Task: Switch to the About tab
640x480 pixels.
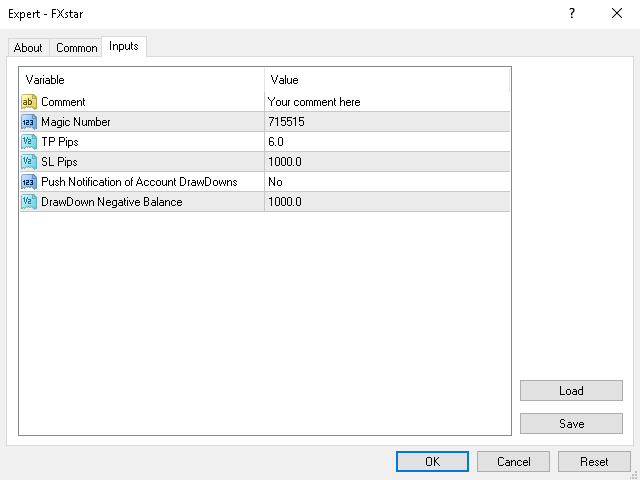Action: [x=28, y=48]
